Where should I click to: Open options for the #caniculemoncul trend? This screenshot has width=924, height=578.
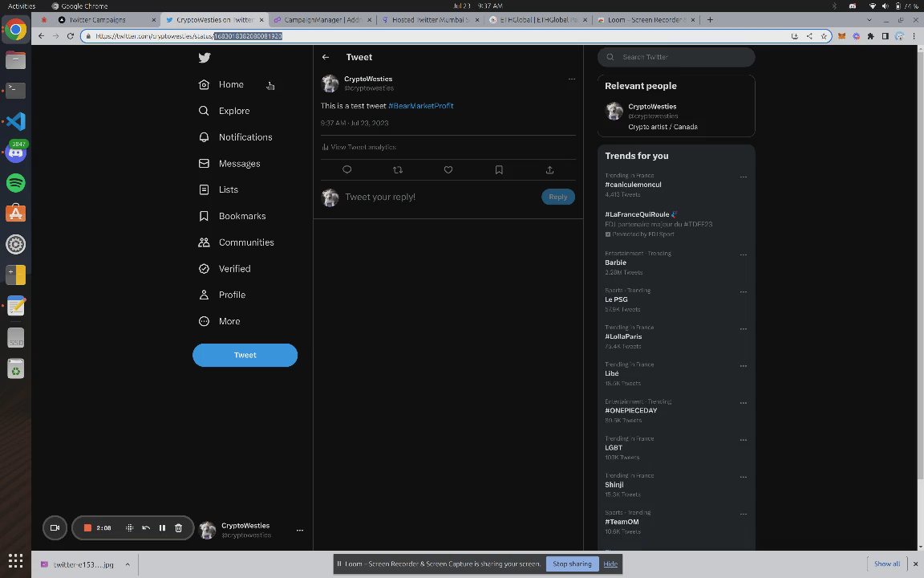coord(743,177)
